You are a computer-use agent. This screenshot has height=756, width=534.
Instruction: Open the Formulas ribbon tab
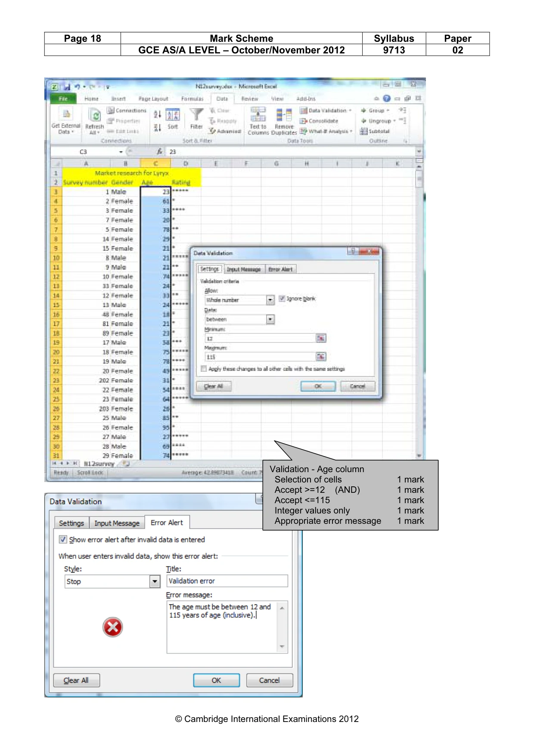click(192, 99)
